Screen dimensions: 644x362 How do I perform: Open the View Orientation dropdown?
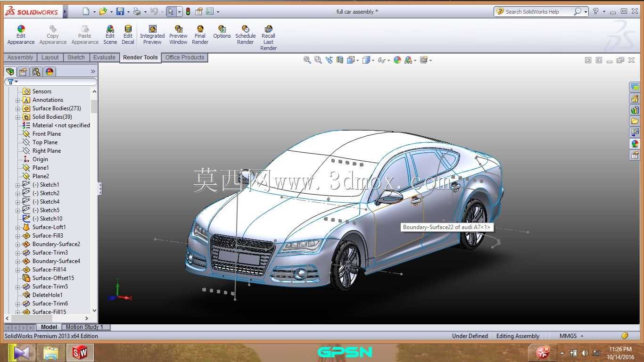[358, 60]
